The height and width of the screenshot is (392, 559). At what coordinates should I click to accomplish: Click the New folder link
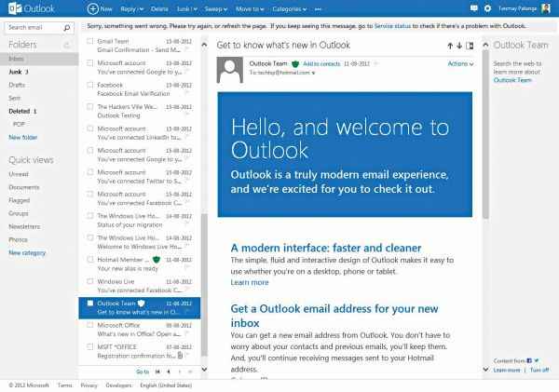click(x=22, y=138)
